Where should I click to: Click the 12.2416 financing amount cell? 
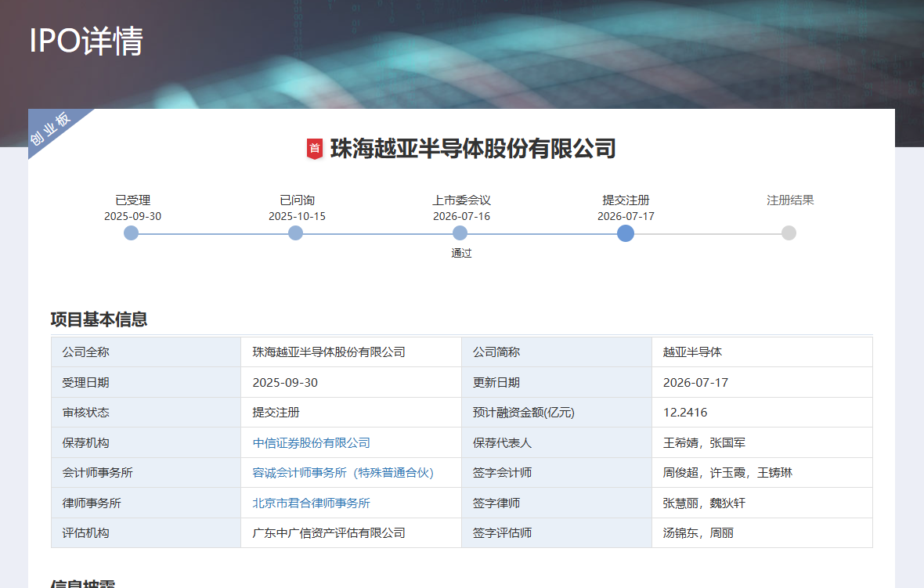click(x=762, y=413)
